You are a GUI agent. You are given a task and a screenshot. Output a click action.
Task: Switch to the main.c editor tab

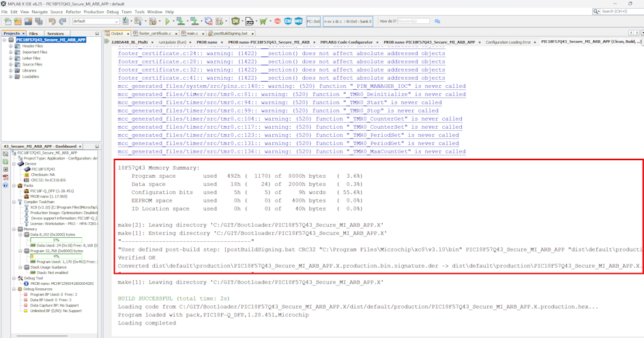click(192, 33)
